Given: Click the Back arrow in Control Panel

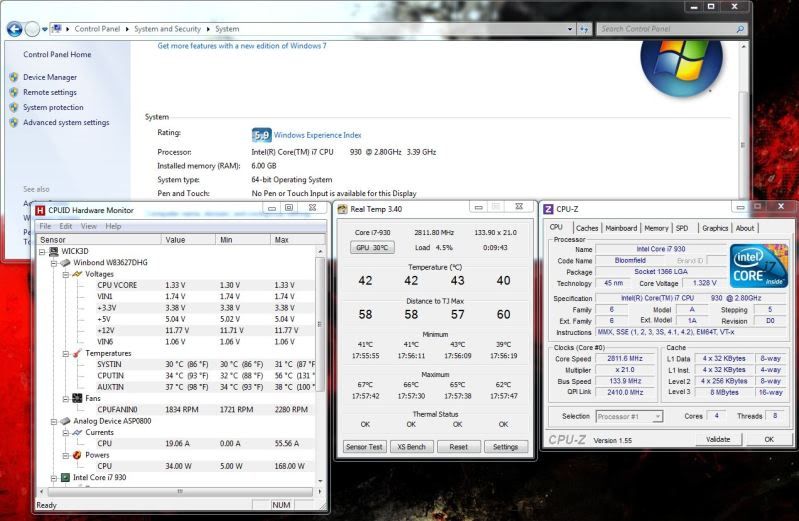Looking at the screenshot, I should [x=15, y=29].
